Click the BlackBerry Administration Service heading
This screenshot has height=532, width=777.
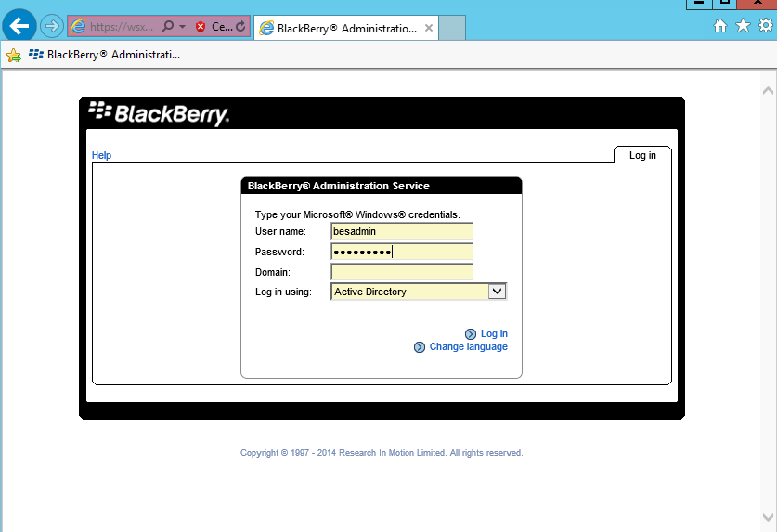[339, 186]
